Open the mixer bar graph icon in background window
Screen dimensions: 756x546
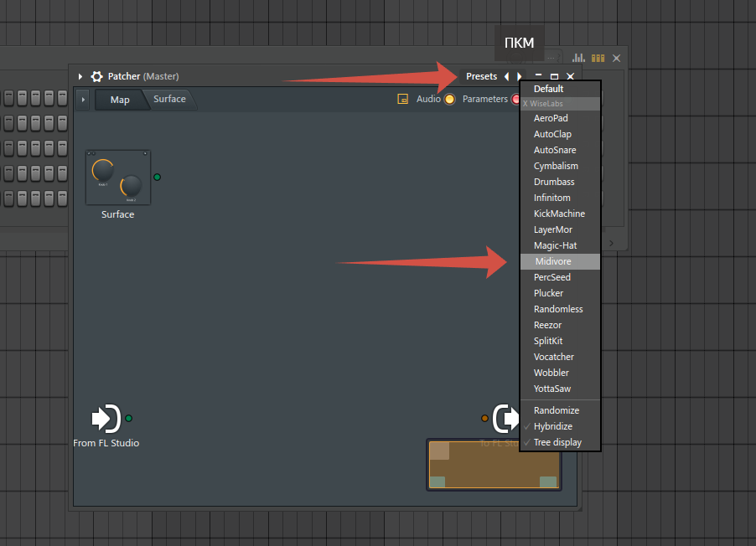pos(578,58)
